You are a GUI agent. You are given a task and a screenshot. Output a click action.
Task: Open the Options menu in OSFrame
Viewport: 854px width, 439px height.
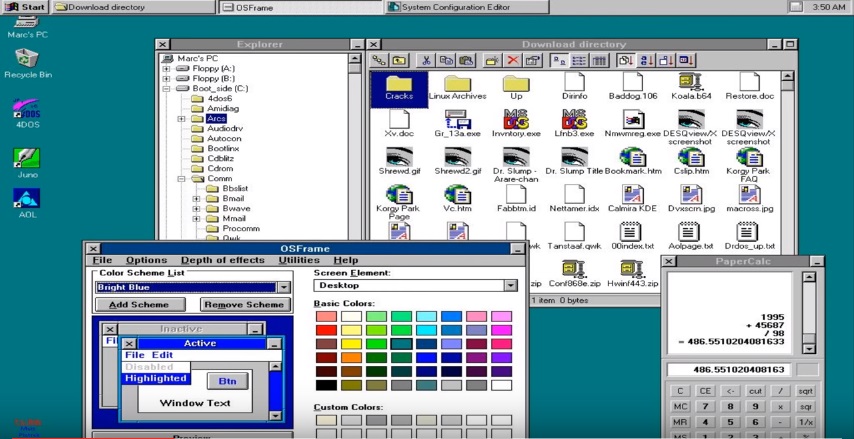[x=147, y=260]
